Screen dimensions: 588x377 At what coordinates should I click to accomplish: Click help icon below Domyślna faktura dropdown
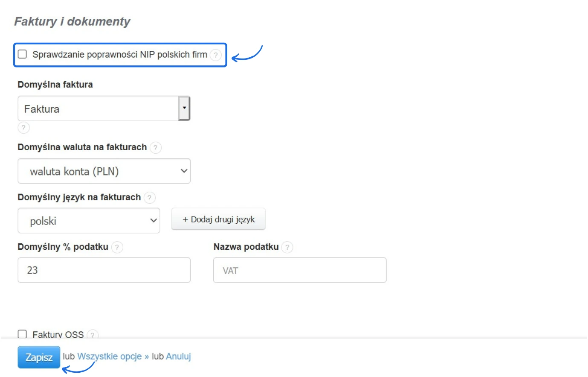click(x=23, y=128)
